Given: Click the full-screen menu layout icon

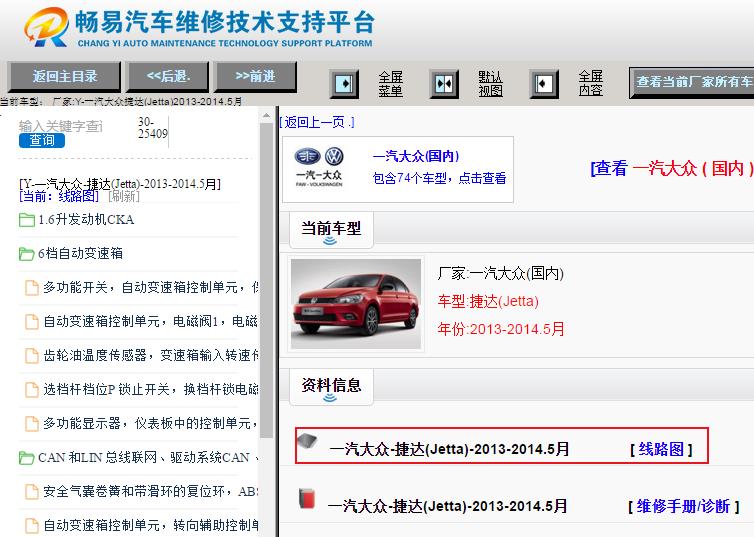Looking at the screenshot, I should (x=344, y=84).
